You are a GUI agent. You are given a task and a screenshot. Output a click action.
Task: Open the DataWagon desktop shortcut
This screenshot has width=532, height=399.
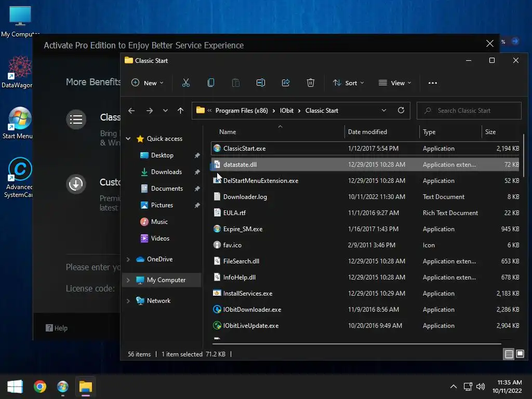(18, 72)
